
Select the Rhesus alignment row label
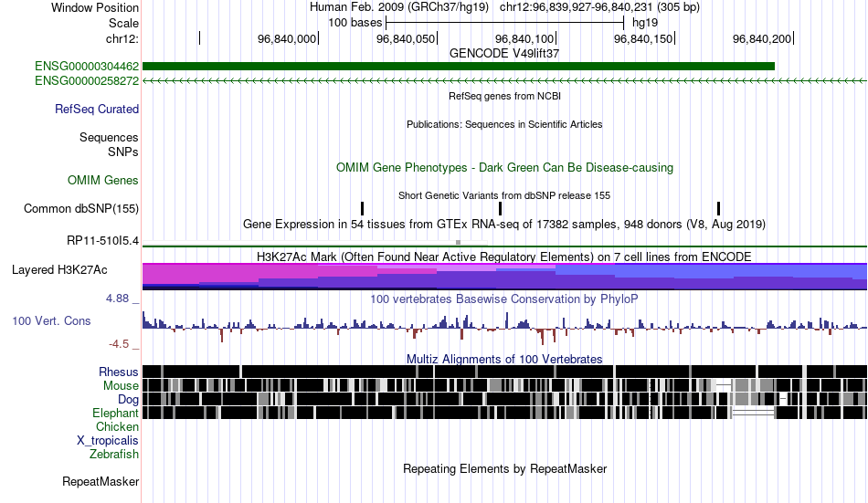click(119, 372)
